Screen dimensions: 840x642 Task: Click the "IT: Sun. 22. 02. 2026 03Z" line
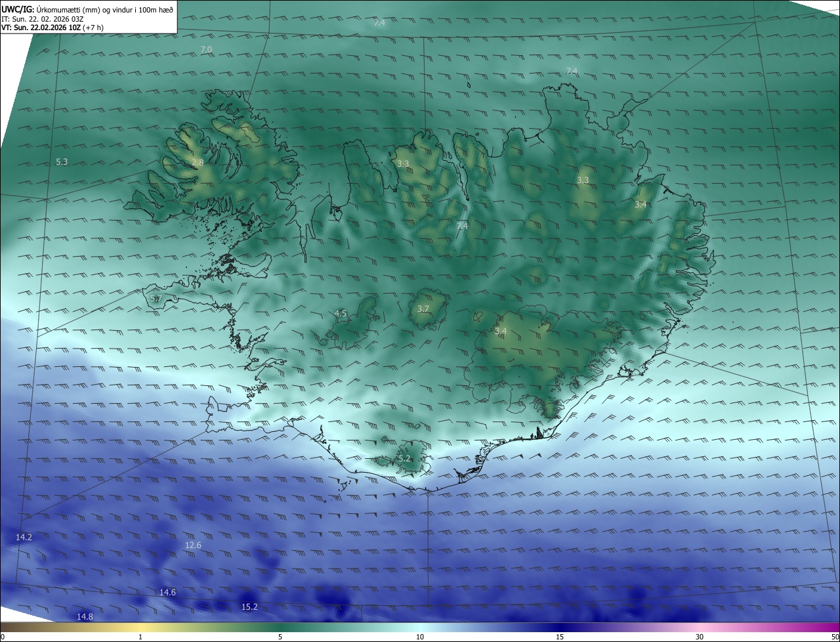(42, 18)
